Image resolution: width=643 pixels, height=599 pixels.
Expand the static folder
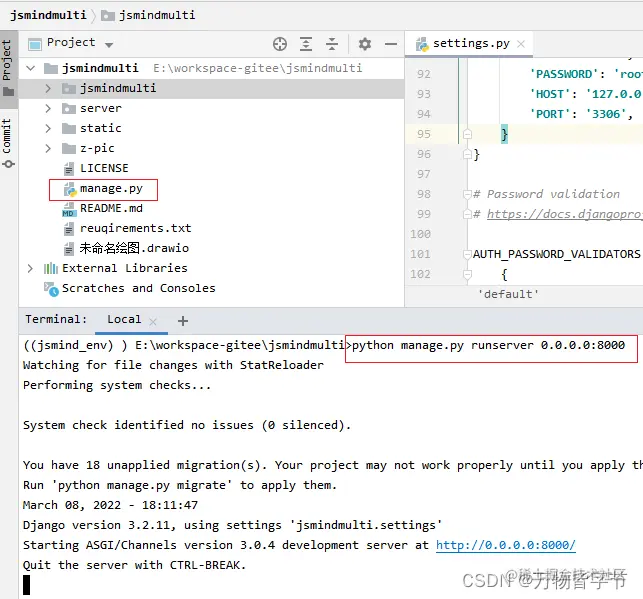pyautogui.click(x=48, y=128)
